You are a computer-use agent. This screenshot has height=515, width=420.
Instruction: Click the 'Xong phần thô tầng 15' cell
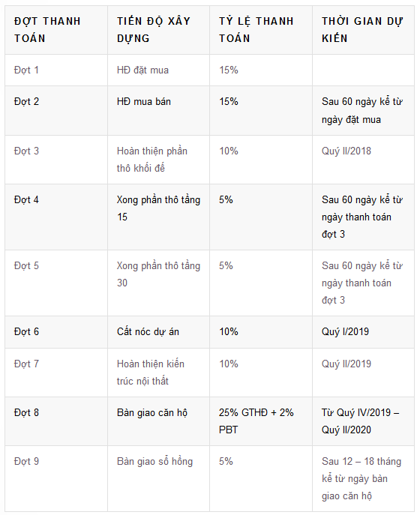click(159, 217)
